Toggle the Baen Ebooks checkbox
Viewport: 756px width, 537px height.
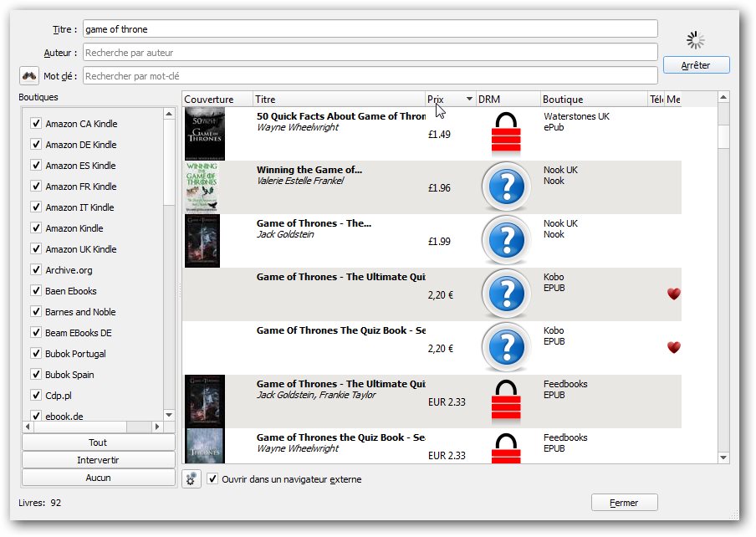36,291
